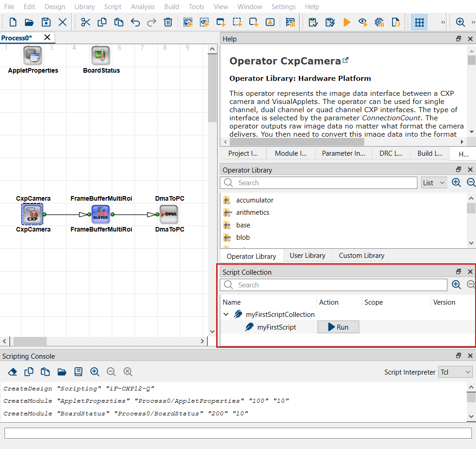
Task: Open a saved file with the folder icon
Action: [x=29, y=22]
